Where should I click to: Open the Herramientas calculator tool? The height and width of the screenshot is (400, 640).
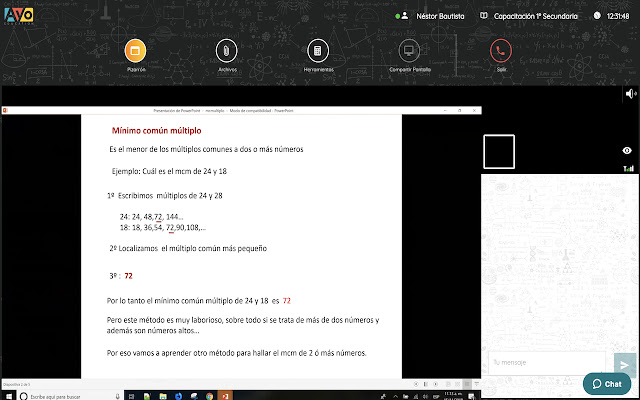point(318,51)
